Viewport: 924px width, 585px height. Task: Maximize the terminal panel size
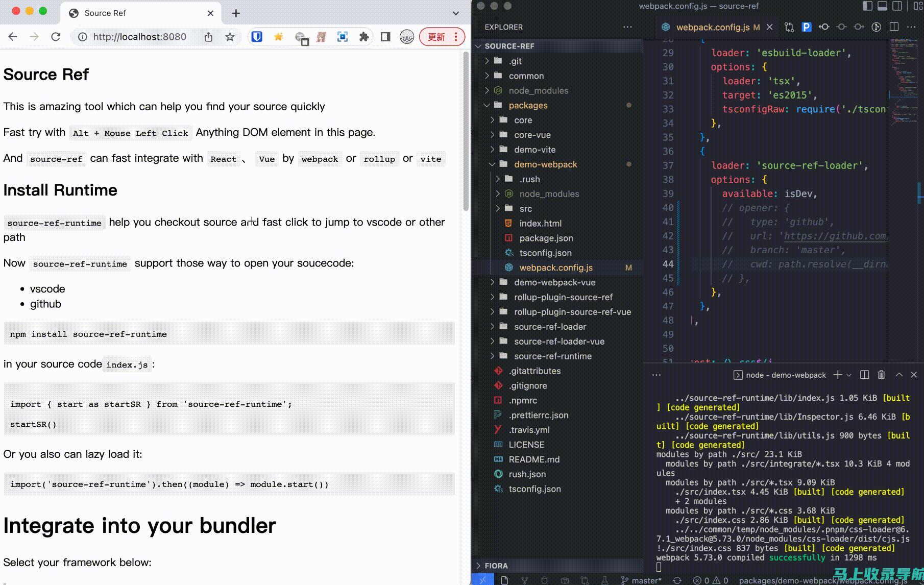point(899,375)
